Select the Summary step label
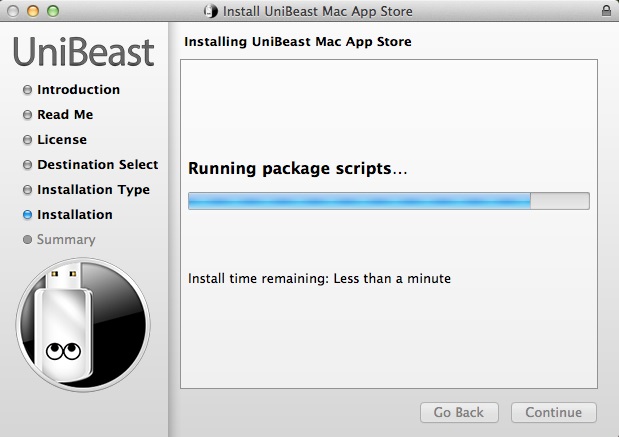 point(66,240)
